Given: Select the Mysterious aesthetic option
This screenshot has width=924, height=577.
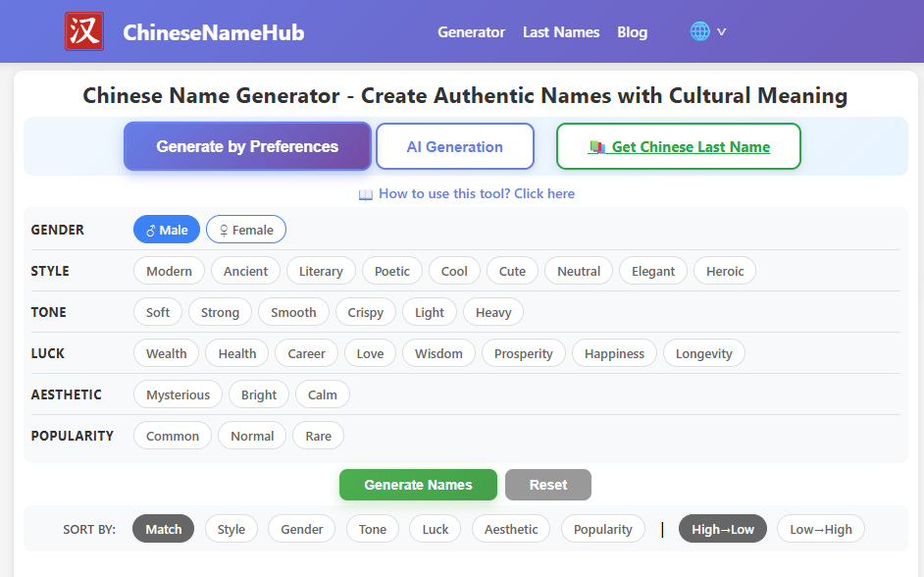Looking at the screenshot, I should point(178,394).
